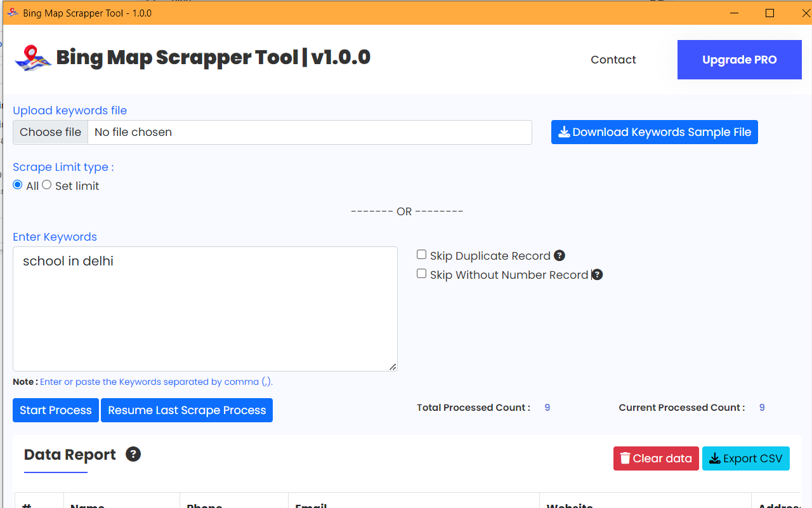Screen dimensions: 812x508
Task: Click the Start Process button
Action: pyautogui.click(x=55, y=410)
